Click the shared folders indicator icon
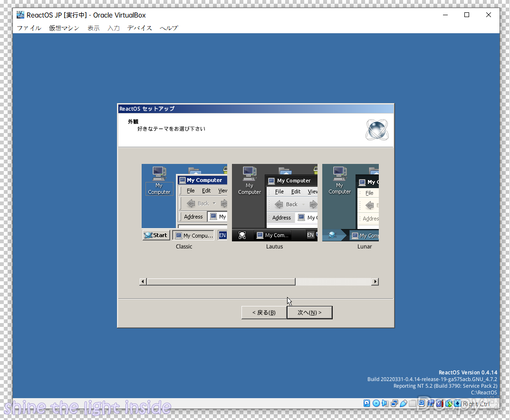The image size is (510, 420). (x=413, y=403)
